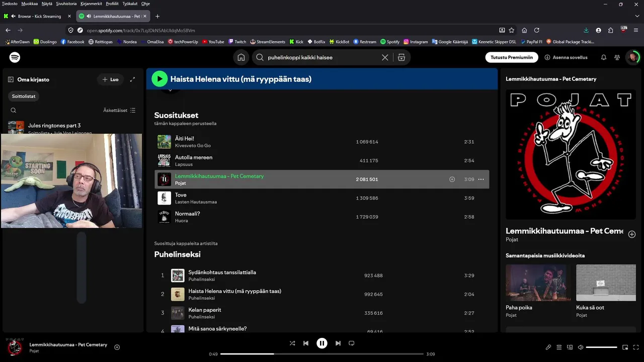Skip to the previous track
Screen dimensions: 644x362
tap(306, 343)
